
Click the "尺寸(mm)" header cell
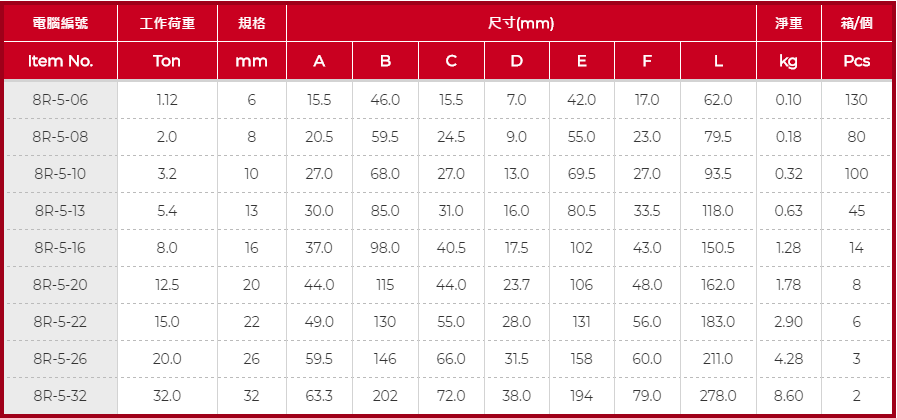(521, 23)
